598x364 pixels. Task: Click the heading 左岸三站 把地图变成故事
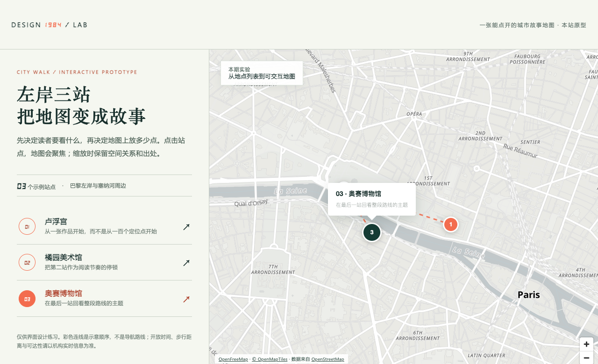[82, 105]
